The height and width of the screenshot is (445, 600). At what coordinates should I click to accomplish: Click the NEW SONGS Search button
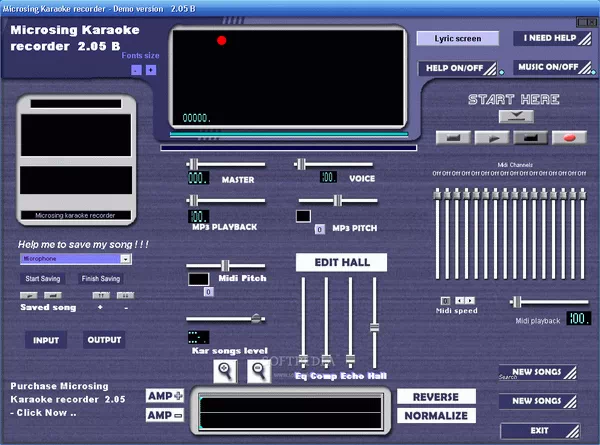[538, 372]
